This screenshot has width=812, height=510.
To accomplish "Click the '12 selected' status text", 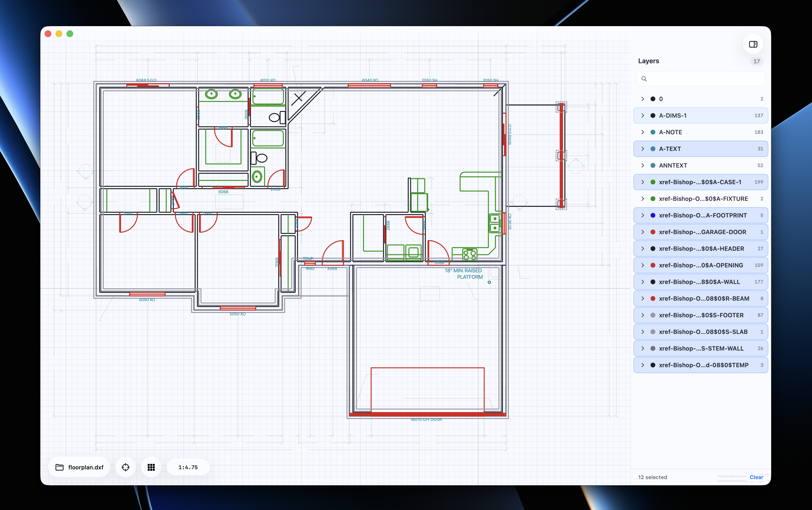I will pos(652,477).
